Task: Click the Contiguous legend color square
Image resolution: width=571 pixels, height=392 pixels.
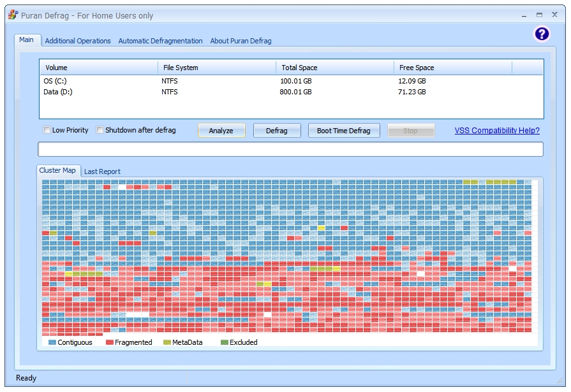Action: click(x=52, y=342)
